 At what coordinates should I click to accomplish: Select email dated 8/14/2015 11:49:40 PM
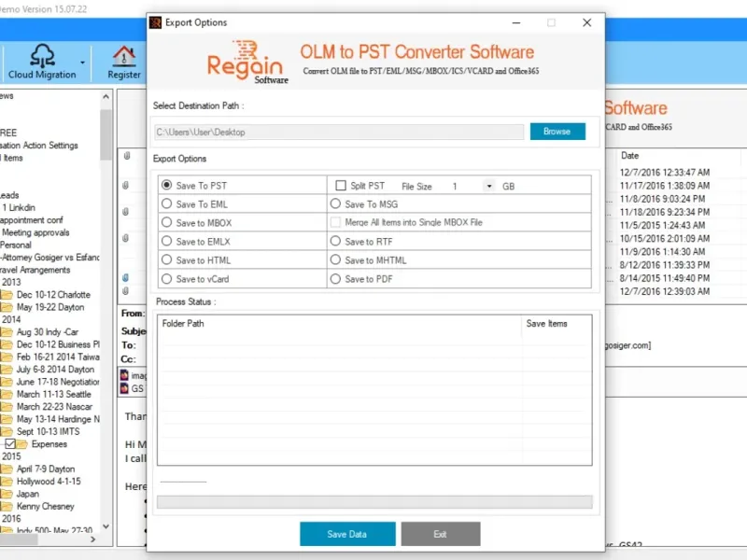pyautogui.click(x=664, y=277)
